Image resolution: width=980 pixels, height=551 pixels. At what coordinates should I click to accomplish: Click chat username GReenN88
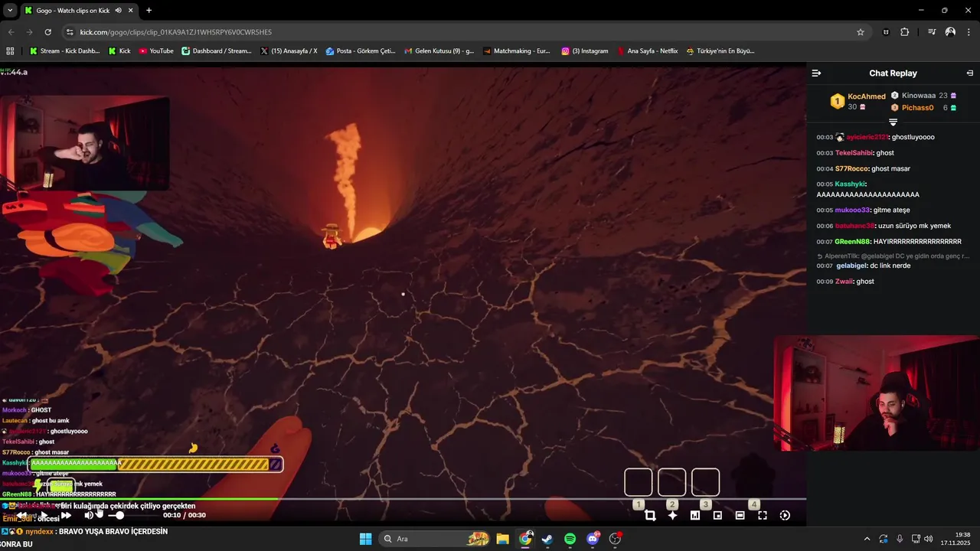click(x=852, y=242)
